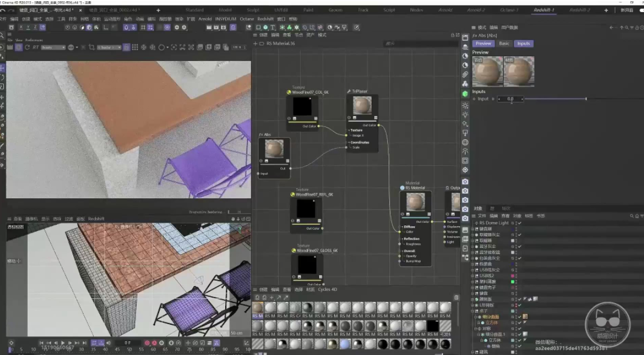Open the Octane menu in the menu bar
This screenshot has height=355, width=644.
247,19
